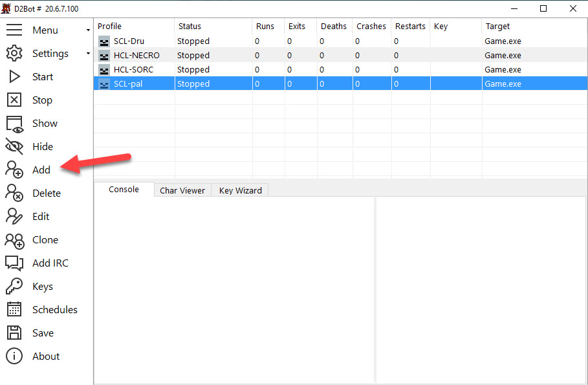588x385 pixels.
Task: Click Stopped status of HCL-NECRO row
Action: click(x=193, y=56)
